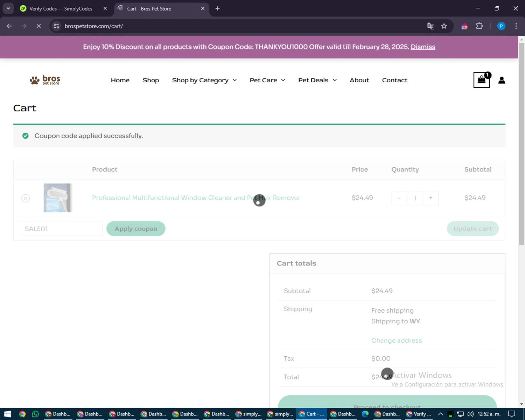Open the Contact page
The width and height of the screenshot is (525, 420).
click(394, 80)
